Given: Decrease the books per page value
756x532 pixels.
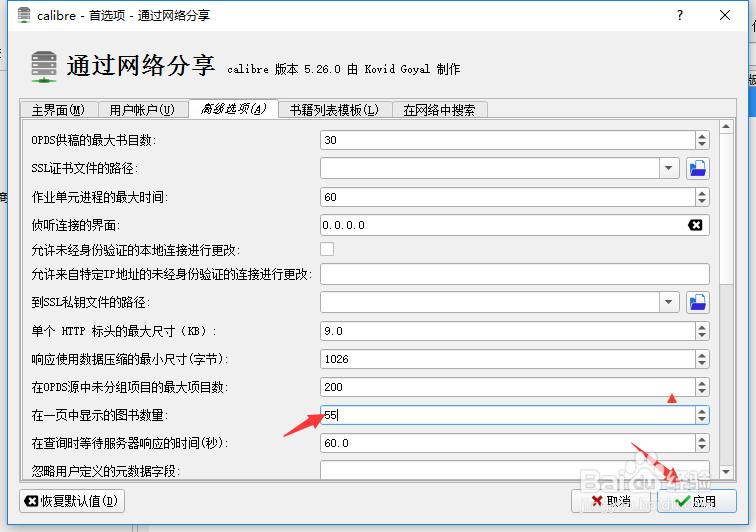Looking at the screenshot, I should tap(702, 419).
